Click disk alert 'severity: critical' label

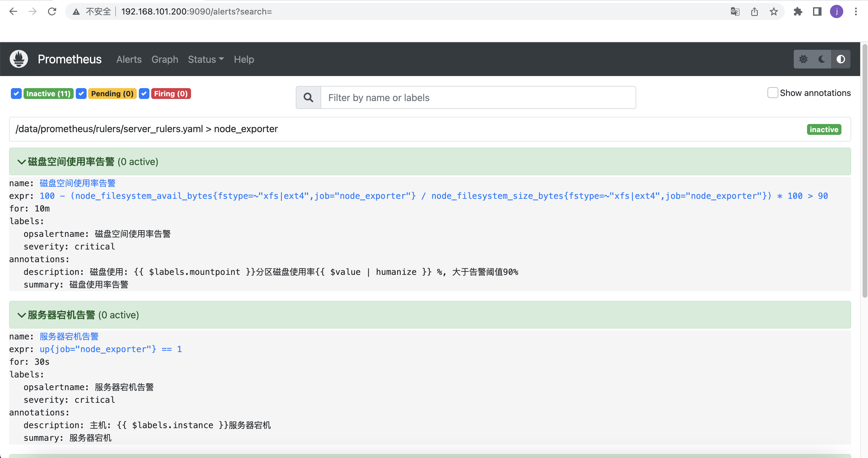pos(69,247)
